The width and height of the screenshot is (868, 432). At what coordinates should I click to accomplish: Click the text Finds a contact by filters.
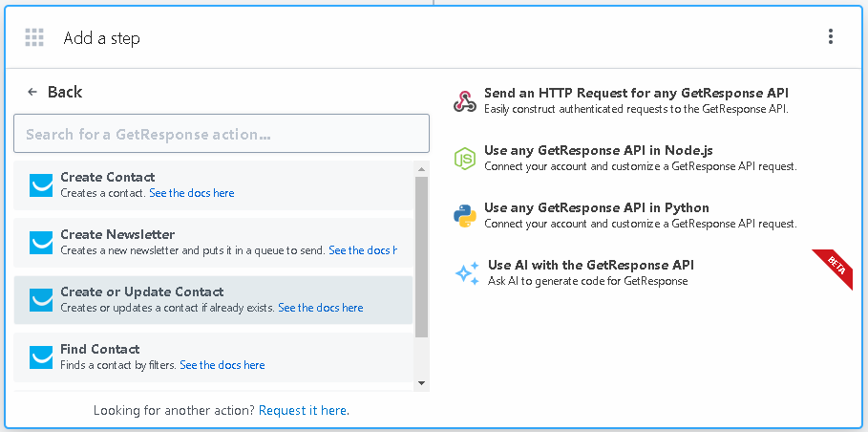[x=118, y=365]
